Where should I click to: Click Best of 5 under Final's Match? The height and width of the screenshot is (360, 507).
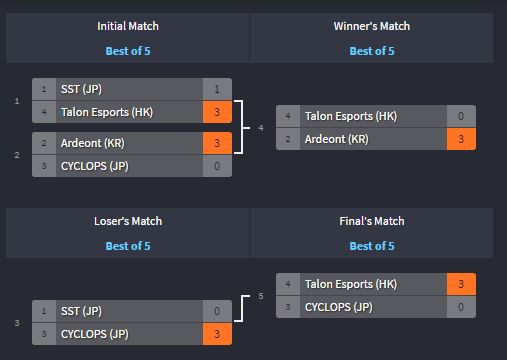click(372, 246)
